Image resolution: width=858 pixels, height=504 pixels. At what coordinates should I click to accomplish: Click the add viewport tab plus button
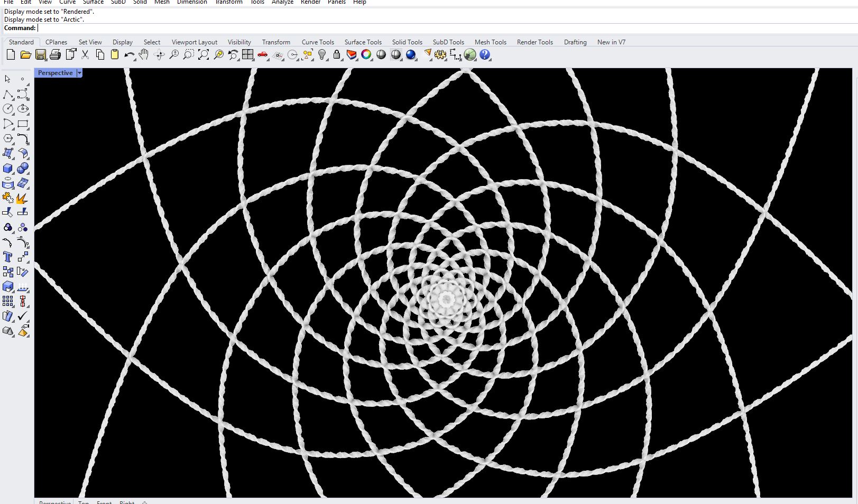tap(145, 502)
